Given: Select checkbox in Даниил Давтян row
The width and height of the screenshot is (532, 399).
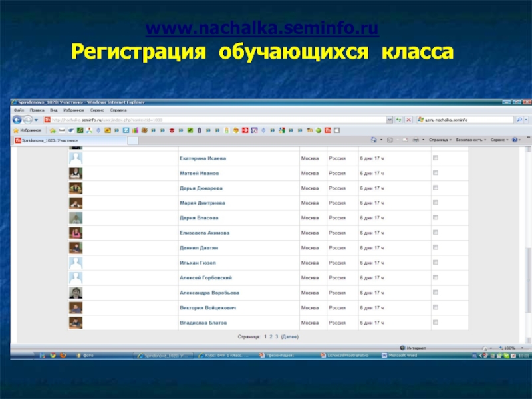Looking at the screenshot, I should (436, 247).
